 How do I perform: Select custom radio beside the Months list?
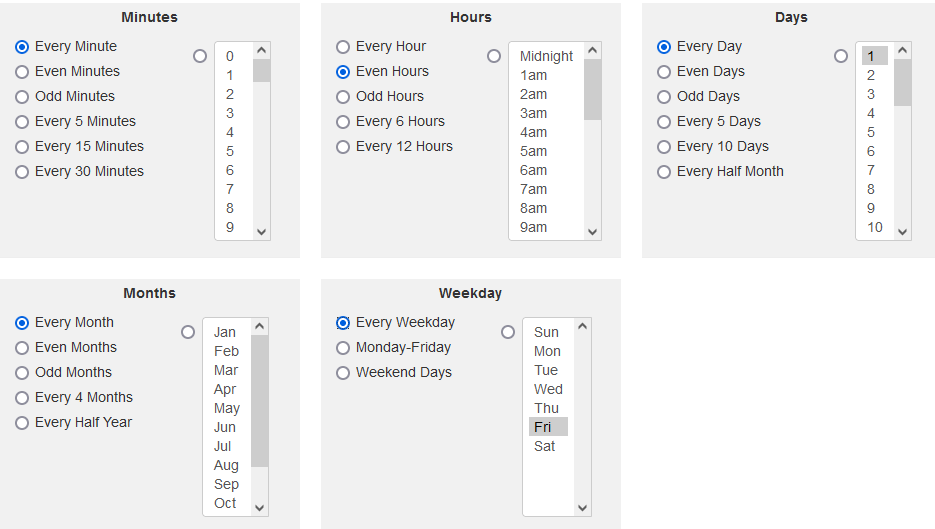(x=188, y=332)
